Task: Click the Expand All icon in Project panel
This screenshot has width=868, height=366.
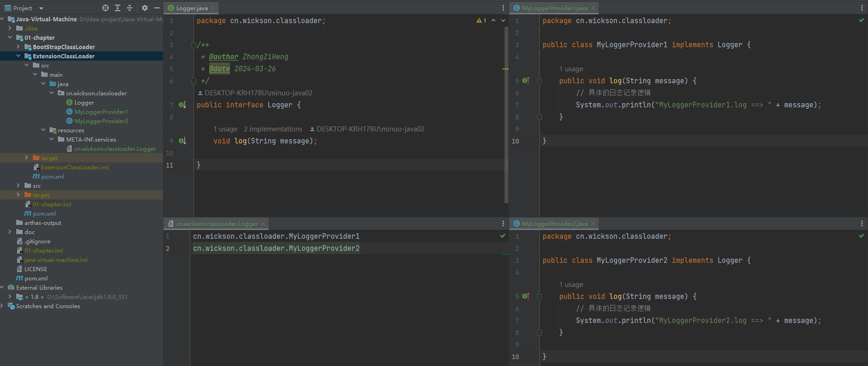Action: (x=118, y=8)
